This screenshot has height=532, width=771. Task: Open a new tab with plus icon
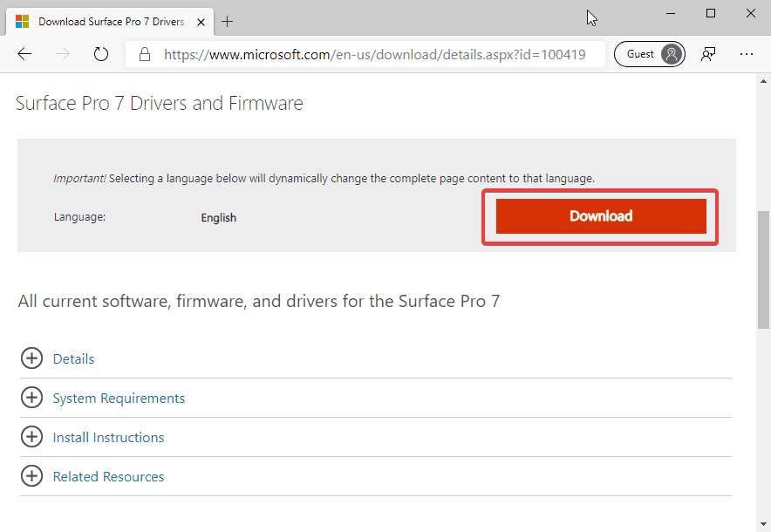(227, 22)
